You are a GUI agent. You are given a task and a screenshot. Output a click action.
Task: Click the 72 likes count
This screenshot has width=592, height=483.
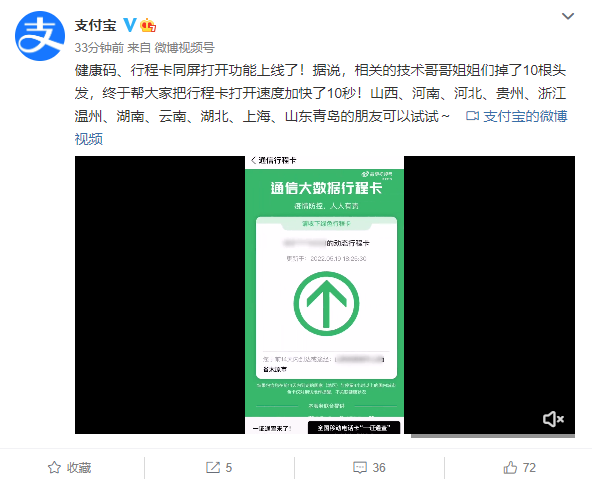tap(529, 468)
